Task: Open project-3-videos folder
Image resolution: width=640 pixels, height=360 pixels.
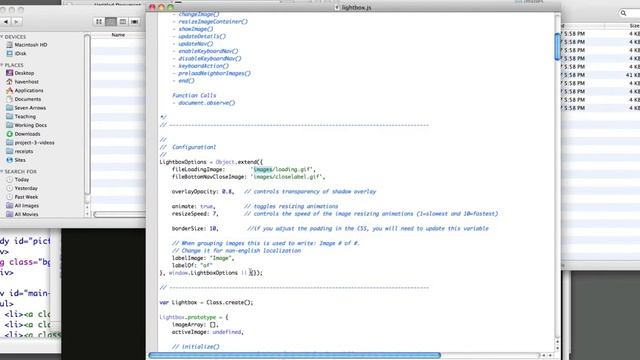Action: pos(30,142)
